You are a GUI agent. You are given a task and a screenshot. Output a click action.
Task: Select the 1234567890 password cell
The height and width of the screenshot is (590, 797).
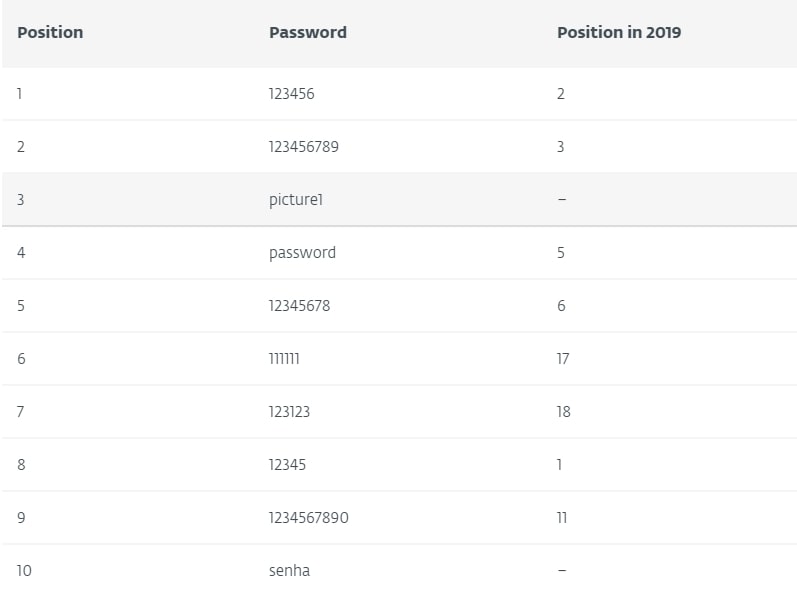coord(309,518)
